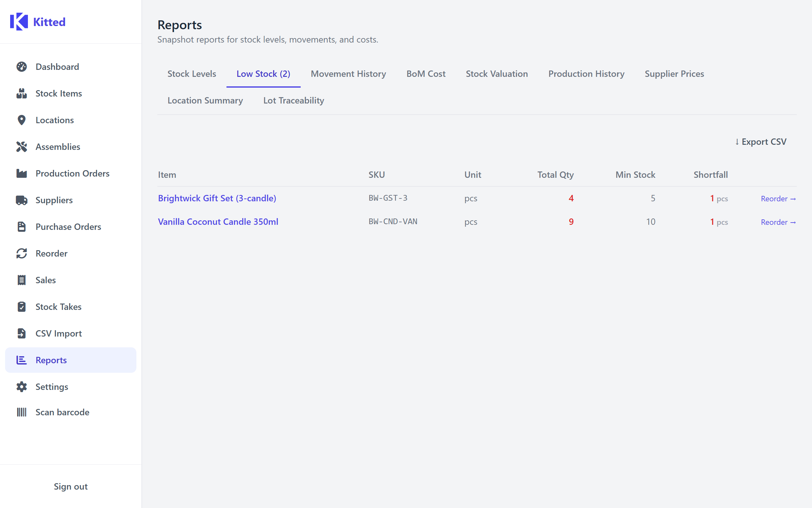Viewport: 812px width, 508px height.
Task: Export the report as CSV
Action: coord(760,142)
